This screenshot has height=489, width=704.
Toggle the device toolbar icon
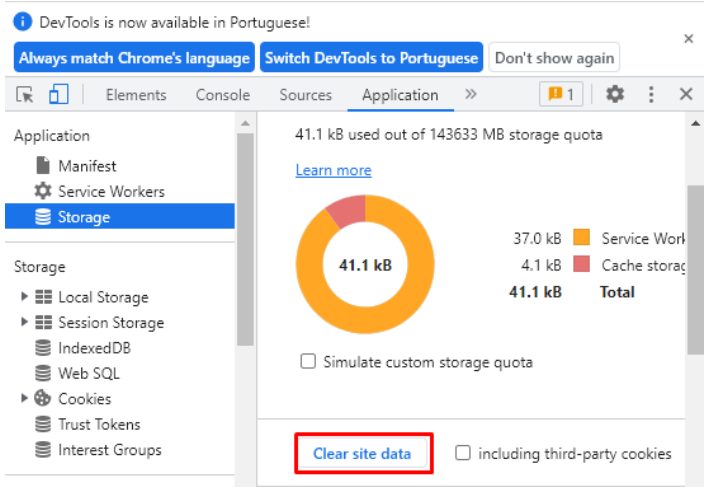59,95
